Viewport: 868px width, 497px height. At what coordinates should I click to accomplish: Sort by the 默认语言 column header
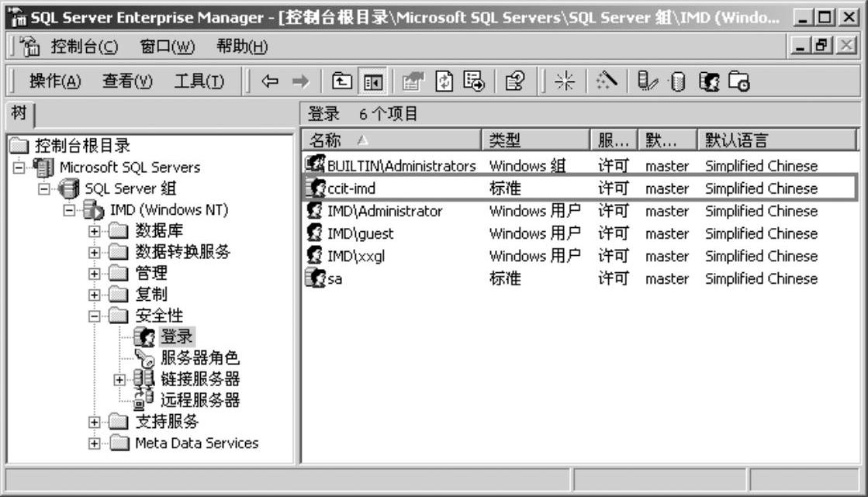coord(777,140)
